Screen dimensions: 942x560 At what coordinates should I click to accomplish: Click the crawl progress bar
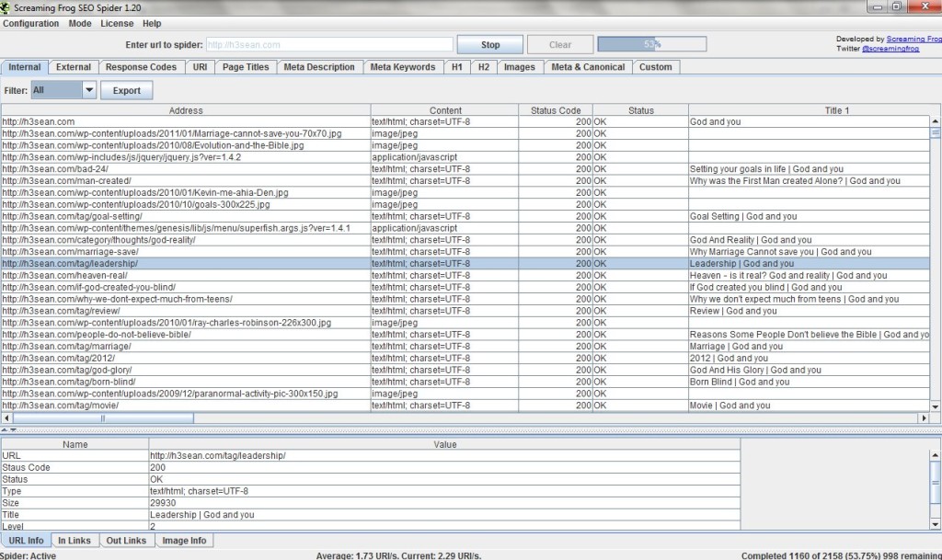pyautogui.click(x=651, y=44)
